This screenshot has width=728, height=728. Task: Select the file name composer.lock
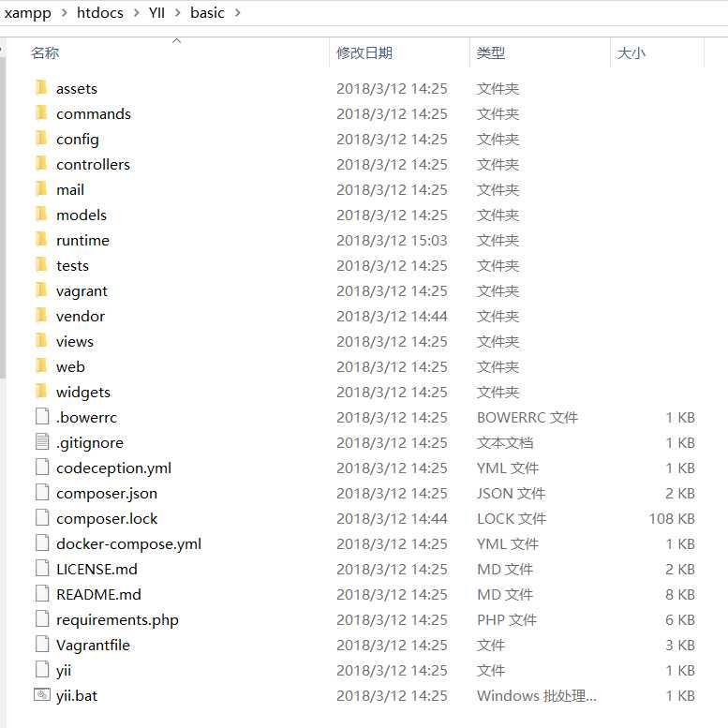pyautogui.click(x=107, y=518)
